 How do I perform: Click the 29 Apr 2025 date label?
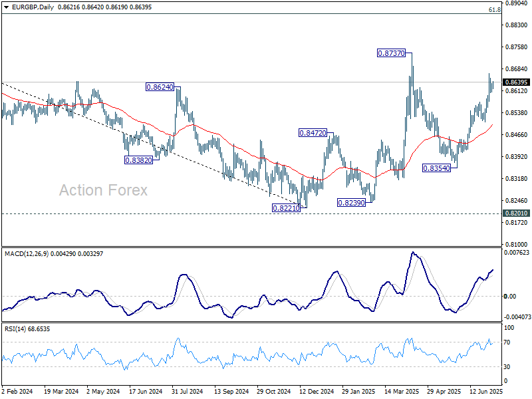coord(444,391)
